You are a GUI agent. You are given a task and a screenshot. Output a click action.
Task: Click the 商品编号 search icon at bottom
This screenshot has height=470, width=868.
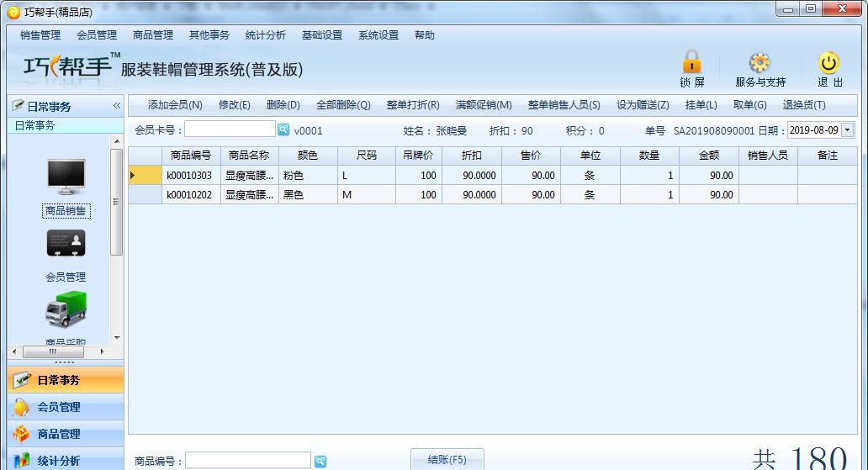[x=320, y=461]
